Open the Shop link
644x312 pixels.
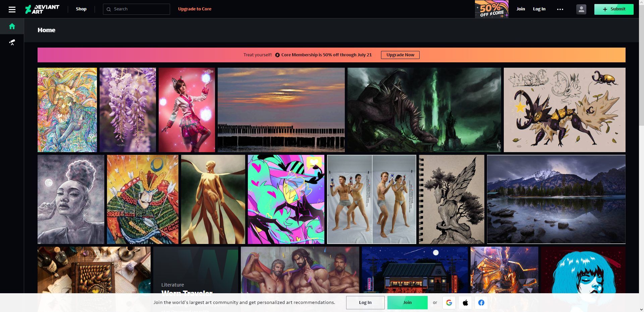tap(81, 9)
